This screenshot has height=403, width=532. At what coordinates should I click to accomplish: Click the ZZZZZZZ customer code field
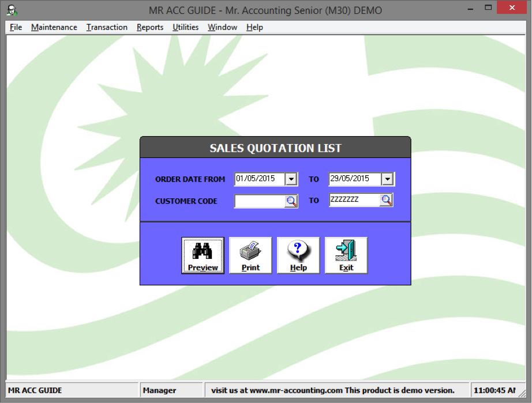(x=354, y=200)
